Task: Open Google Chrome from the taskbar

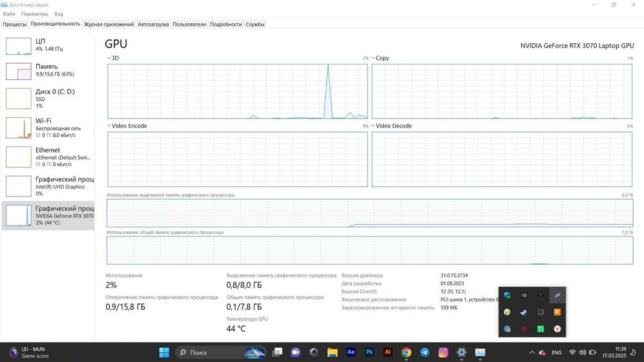Action: tap(406, 352)
